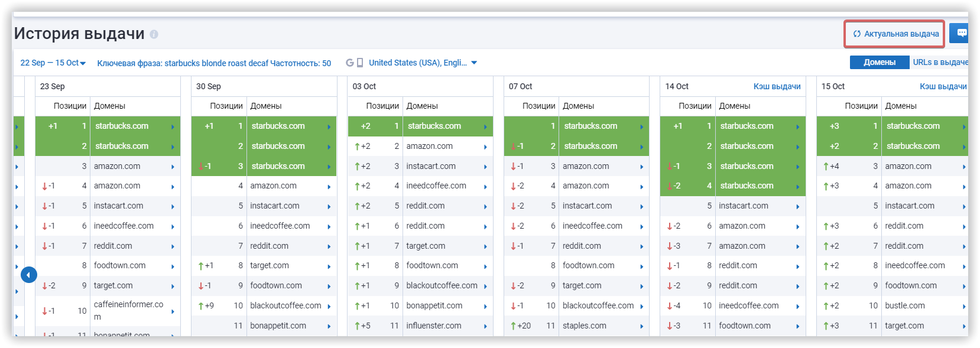
Task: Click the +20 position change for staples.com
Action: [521, 326]
